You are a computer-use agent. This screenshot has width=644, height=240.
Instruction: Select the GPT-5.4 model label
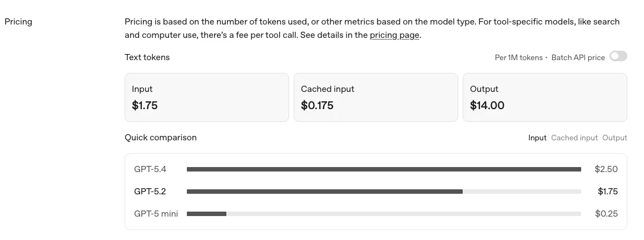point(150,169)
